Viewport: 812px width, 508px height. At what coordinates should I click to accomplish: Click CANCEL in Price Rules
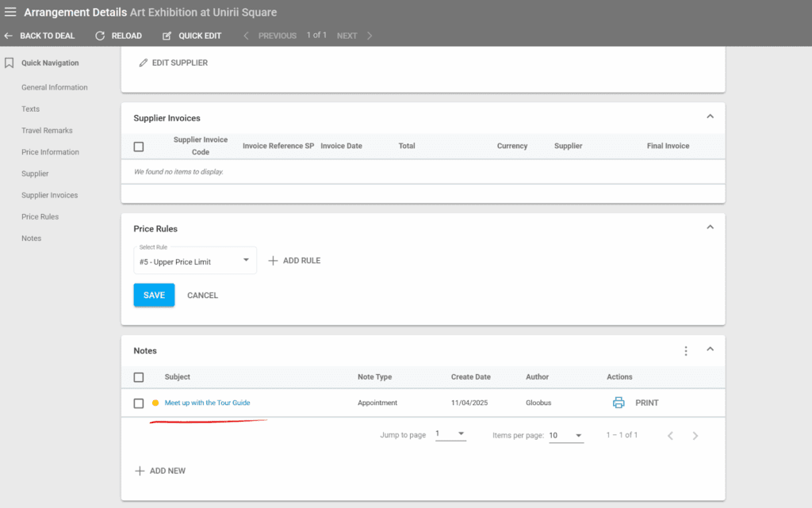pos(202,296)
